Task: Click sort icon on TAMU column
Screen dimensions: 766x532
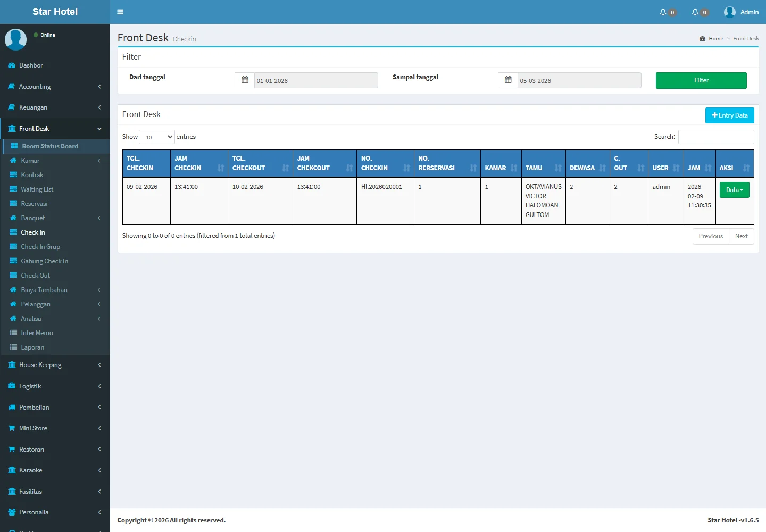Action: pyautogui.click(x=558, y=168)
